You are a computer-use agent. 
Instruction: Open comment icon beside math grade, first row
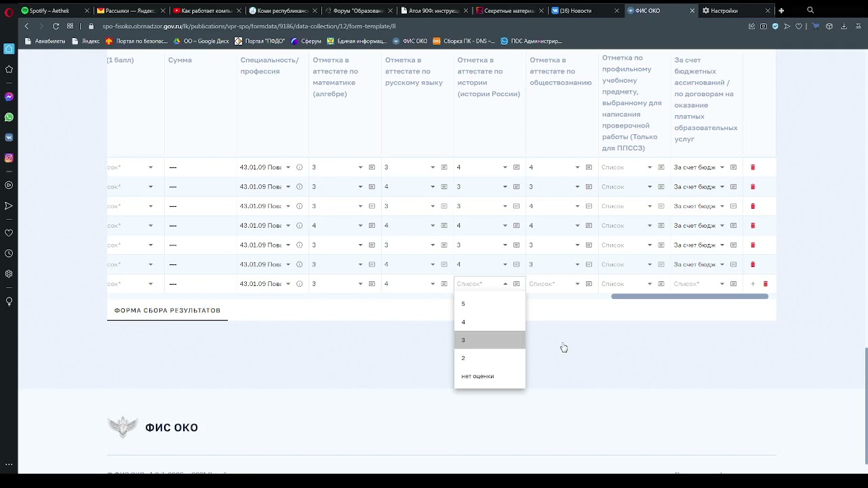[x=372, y=167]
